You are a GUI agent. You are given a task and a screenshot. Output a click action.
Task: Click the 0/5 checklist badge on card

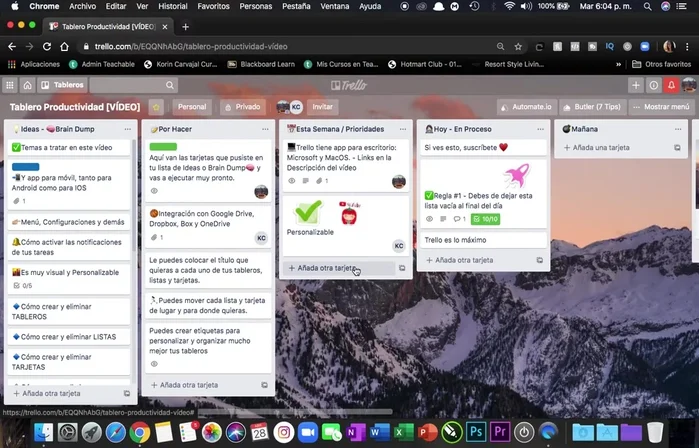point(29,285)
